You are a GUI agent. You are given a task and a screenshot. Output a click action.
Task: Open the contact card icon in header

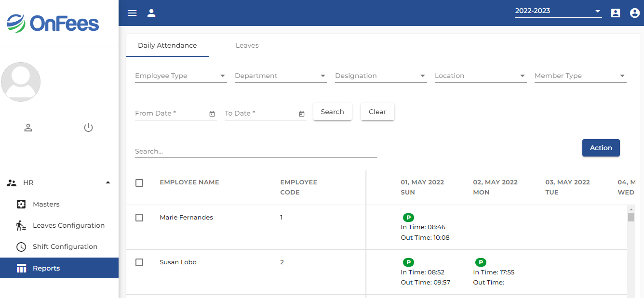tap(616, 13)
